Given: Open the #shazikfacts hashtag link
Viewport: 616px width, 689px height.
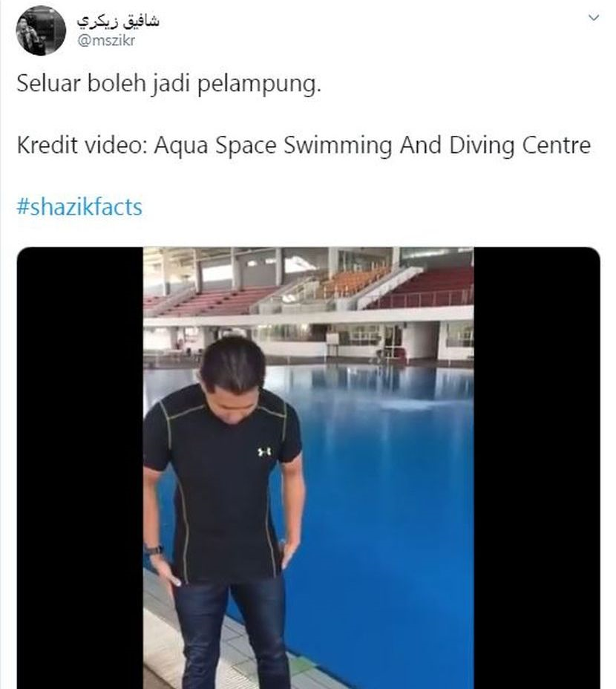Looking at the screenshot, I should [x=79, y=207].
